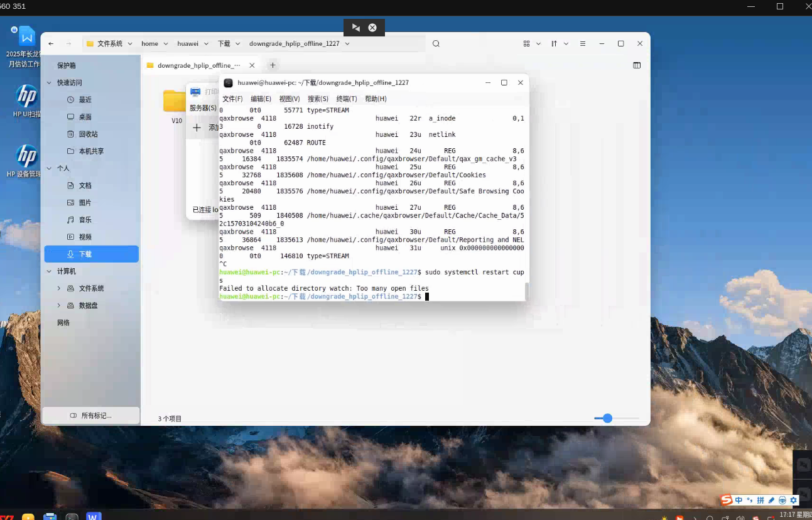The width and height of the screenshot is (812, 520).
Task: Click the WPS Writer icon in taskbar
Action: (94, 516)
